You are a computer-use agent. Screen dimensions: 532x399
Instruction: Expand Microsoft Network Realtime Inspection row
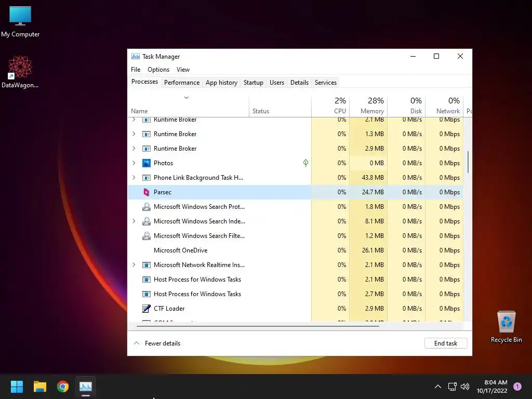[134, 265]
